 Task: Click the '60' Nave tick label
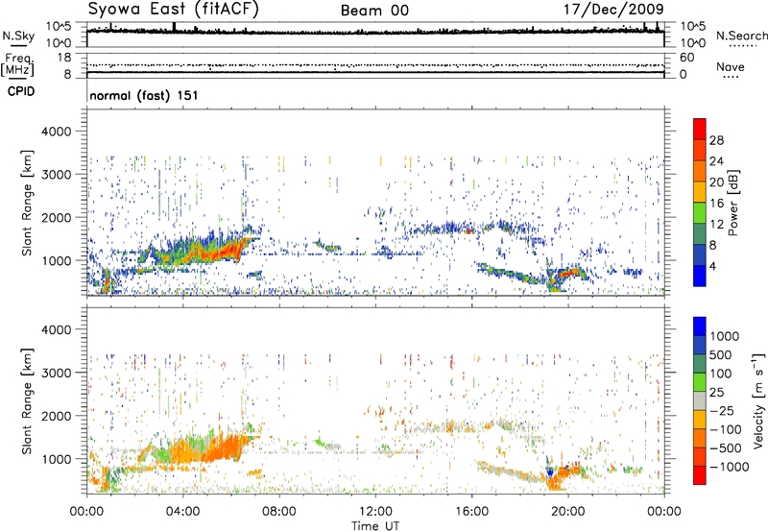click(686, 58)
